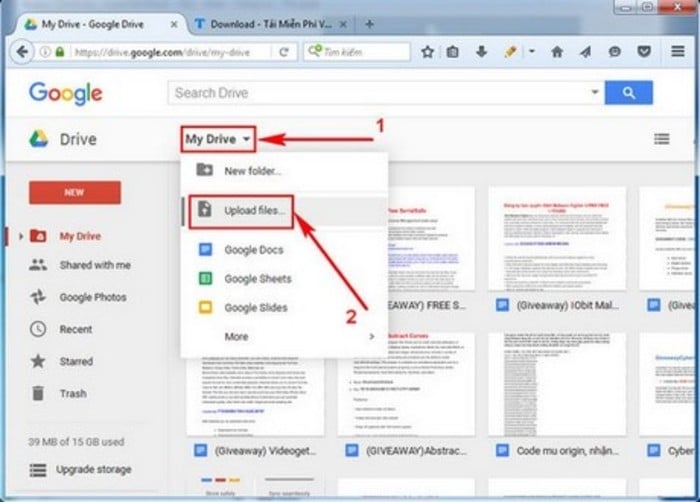Expand the More submenu arrow

(x=371, y=336)
